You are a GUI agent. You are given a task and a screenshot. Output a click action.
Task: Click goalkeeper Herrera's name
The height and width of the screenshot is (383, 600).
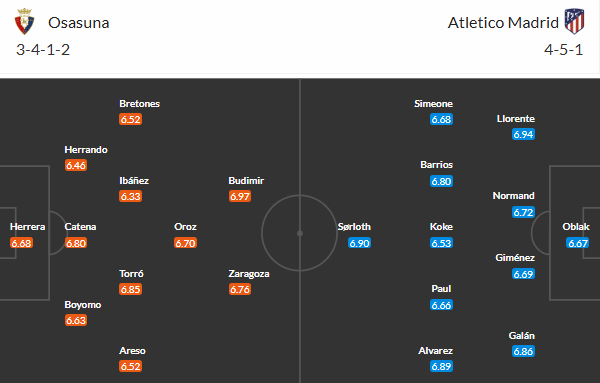click(x=28, y=227)
